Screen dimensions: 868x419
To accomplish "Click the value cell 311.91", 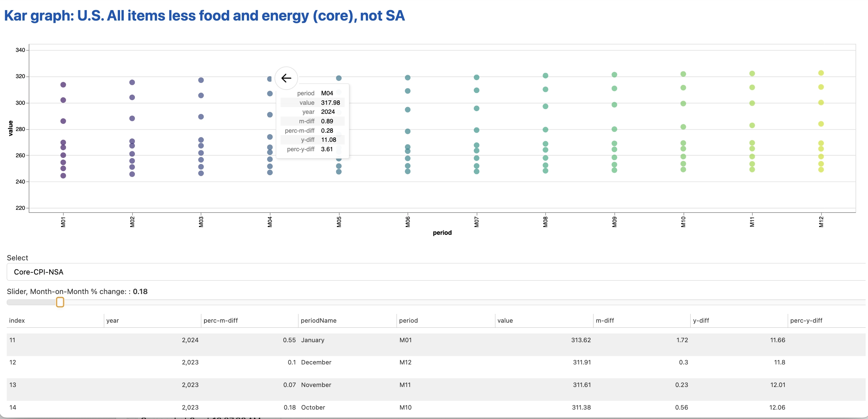I will (x=582, y=362).
